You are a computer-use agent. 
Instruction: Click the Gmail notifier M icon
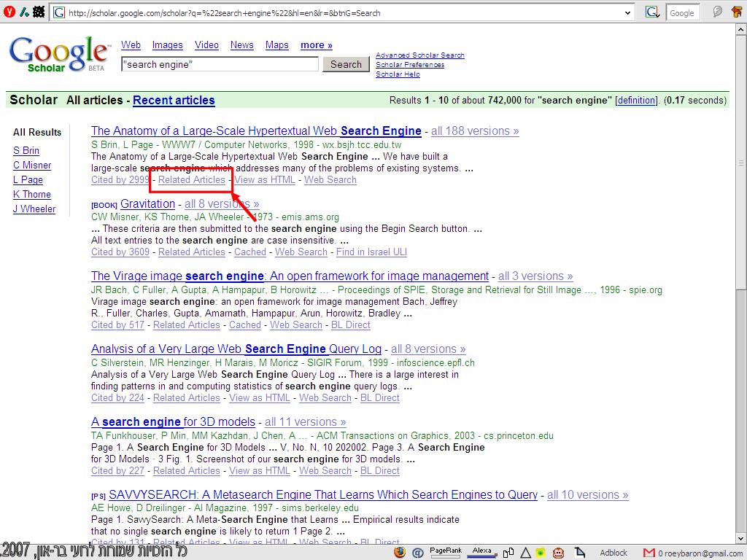click(649, 553)
